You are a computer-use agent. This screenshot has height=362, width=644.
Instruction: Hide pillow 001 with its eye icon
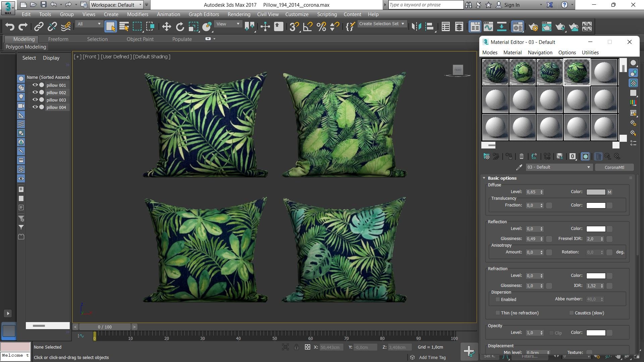click(35, 85)
